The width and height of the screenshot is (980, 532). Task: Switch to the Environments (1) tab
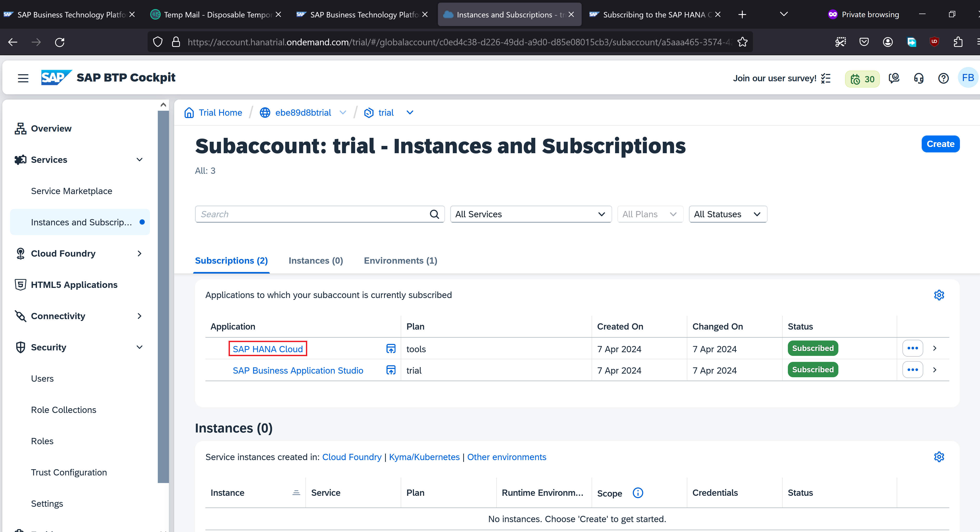coord(400,261)
